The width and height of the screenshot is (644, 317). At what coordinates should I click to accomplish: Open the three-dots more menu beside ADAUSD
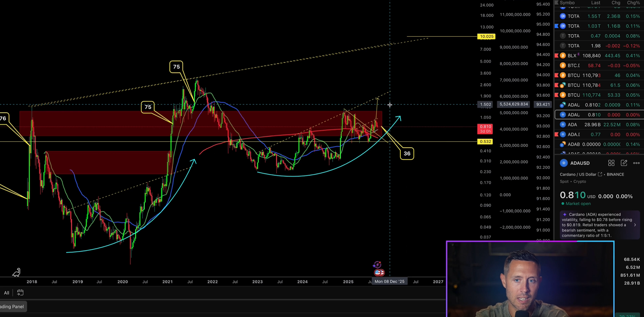point(636,163)
